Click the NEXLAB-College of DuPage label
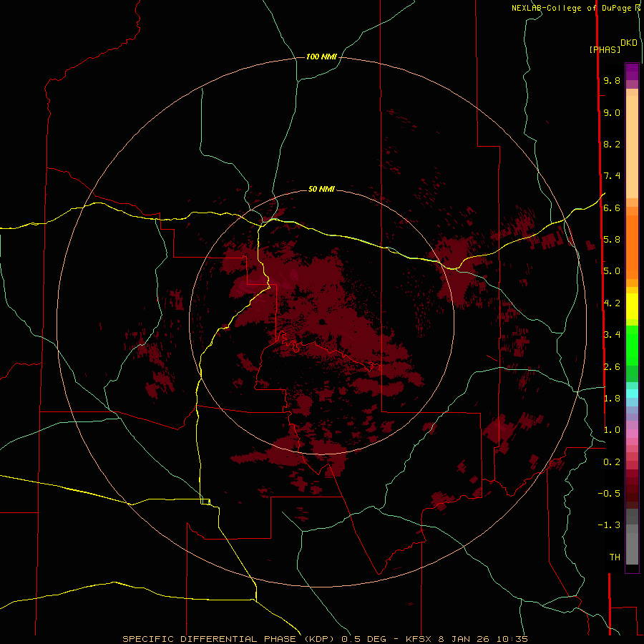This screenshot has height=644, width=644. 570,8
